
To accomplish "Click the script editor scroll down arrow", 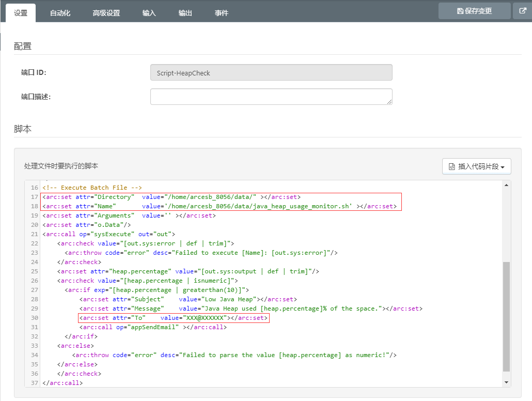I will 506,382.
